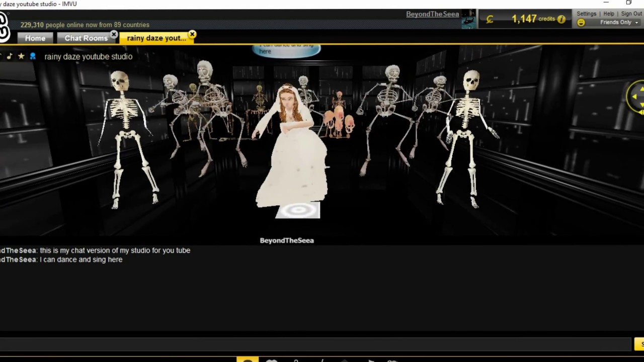644x362 pixels.
Task: Expand the Friends Only dropdown
Action: pos(619,23)
